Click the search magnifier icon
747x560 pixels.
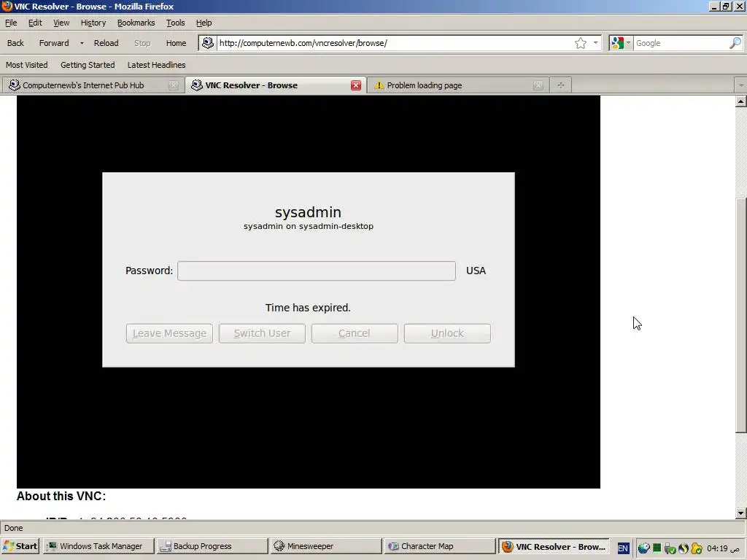(x=735, y=43)
